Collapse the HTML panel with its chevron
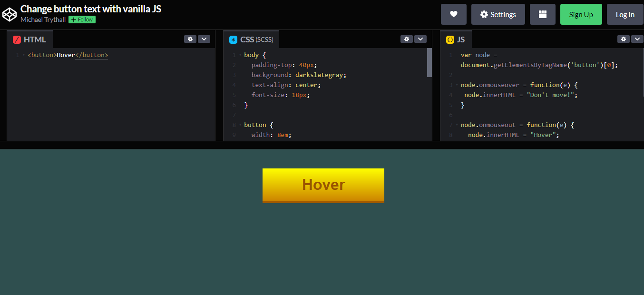644x295 pixels. pos(204,39)
